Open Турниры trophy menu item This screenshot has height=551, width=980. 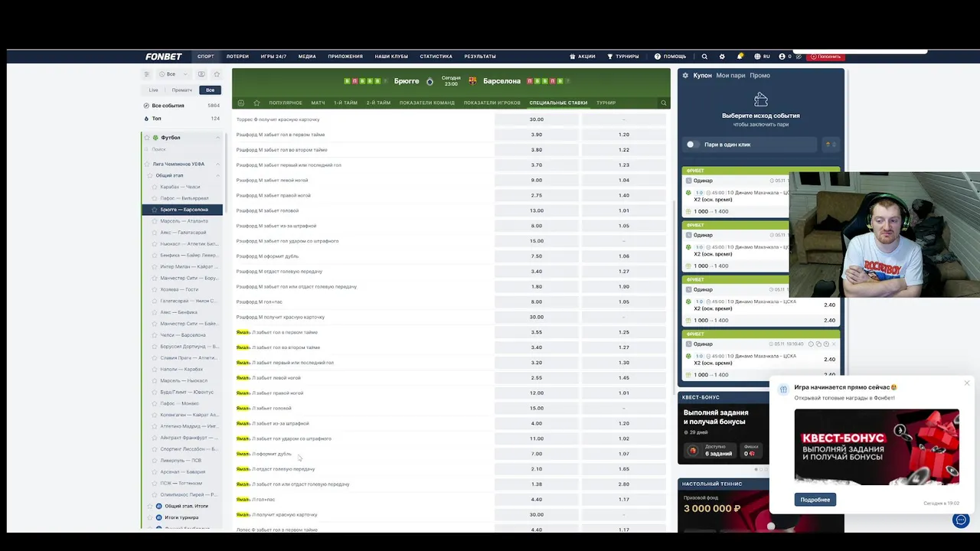(623, 57)
